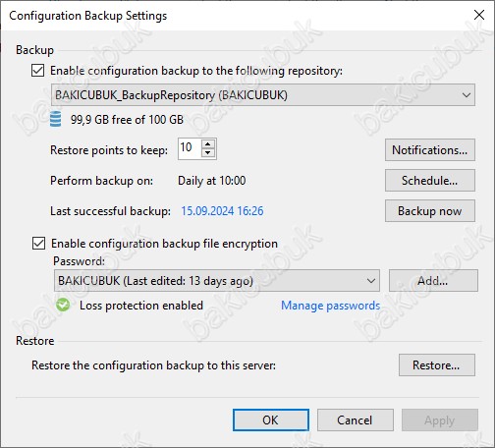Click the blue repository database icon

(x=55, y=119)
